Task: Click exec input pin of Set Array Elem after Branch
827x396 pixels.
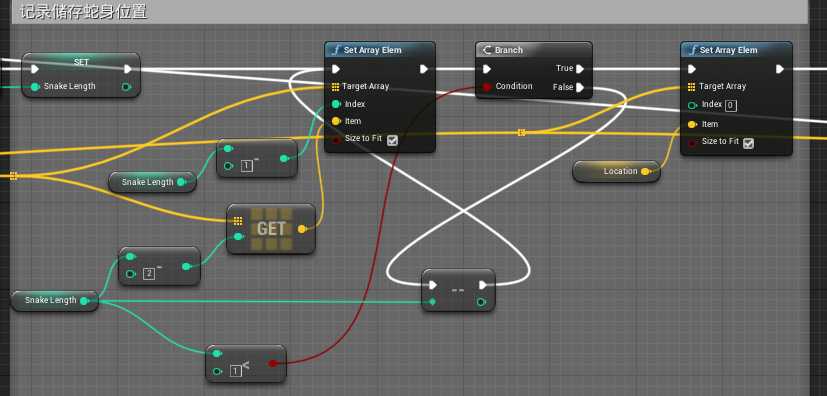Action: pyautogui.click(x=692, y=69)
